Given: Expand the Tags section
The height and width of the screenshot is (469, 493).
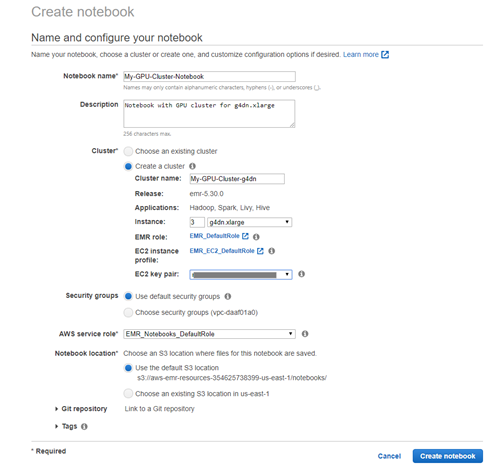Looking at the screenshot, I should [66, 426].
